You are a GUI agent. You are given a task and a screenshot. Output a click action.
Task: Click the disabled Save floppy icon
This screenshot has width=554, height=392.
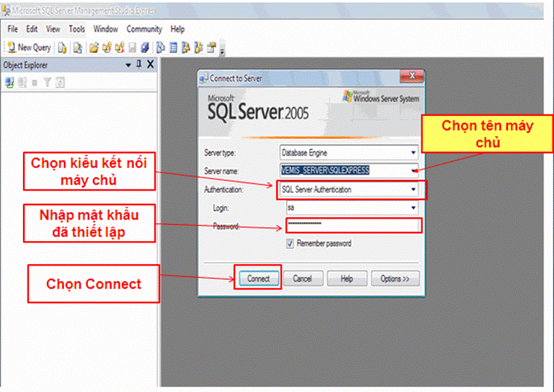pos(132,48)
